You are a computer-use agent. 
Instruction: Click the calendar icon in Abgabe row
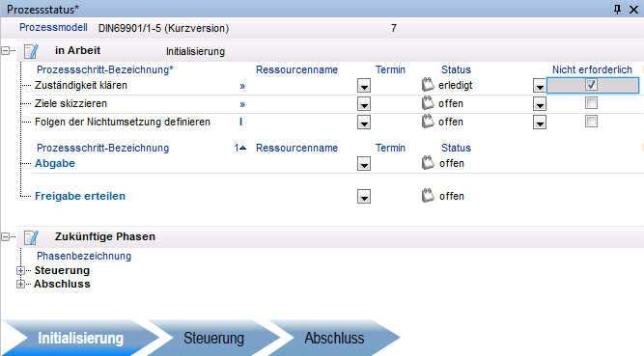click(x=428, y=163)
